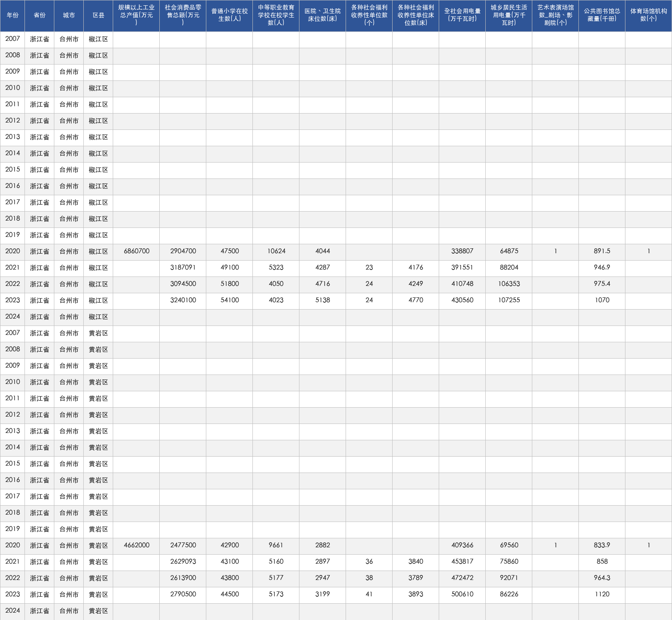
Task: Click the cell showing 1120
Action: point(602,595)
